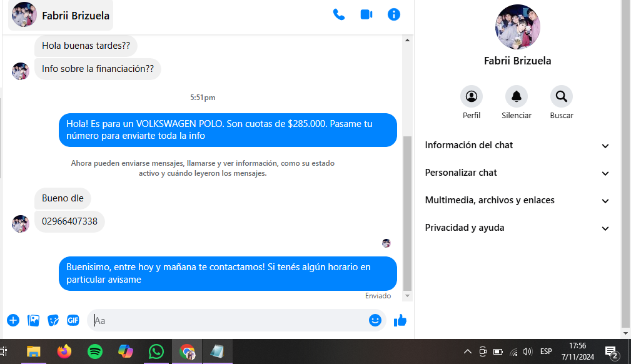The height and width of the screenshot is (364, 631).
Task: Open WhatsApp from the taskbar
Action: pyautogui.click(x=156, y=351)
